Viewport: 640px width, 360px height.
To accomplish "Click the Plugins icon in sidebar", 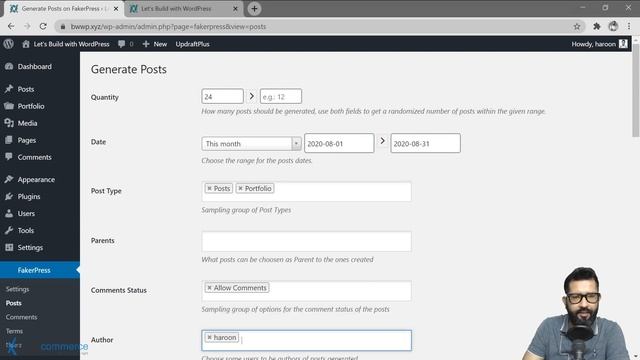I will click(x=9, y=196).
